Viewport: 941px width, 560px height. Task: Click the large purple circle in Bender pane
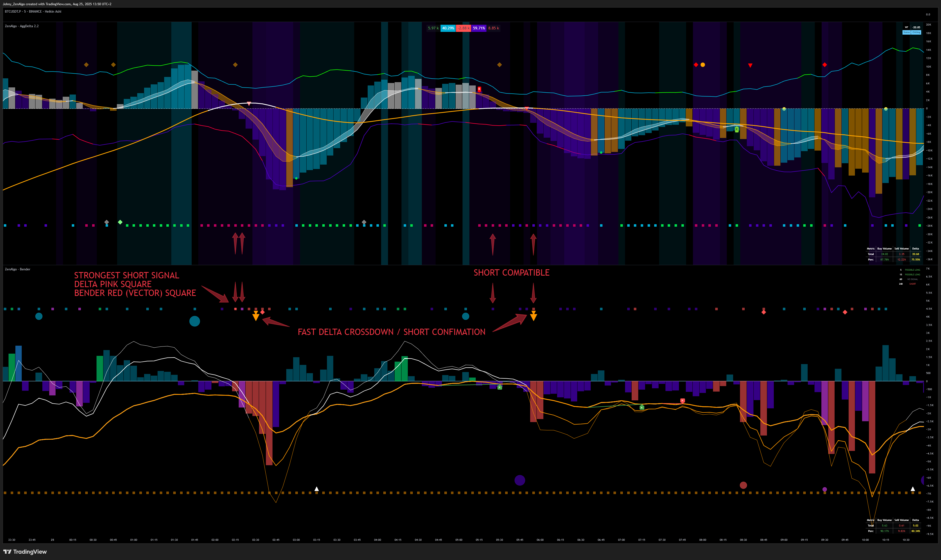pos(520,480)
